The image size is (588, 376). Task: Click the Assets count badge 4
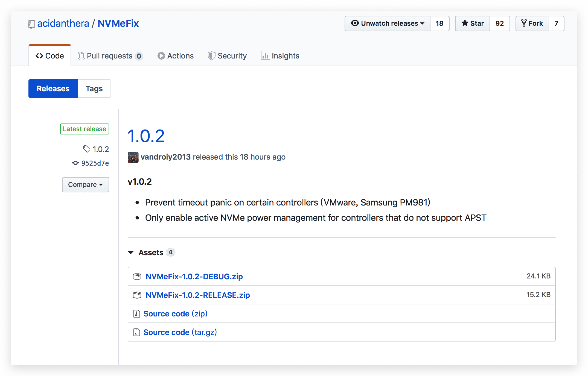coord(170,252)
